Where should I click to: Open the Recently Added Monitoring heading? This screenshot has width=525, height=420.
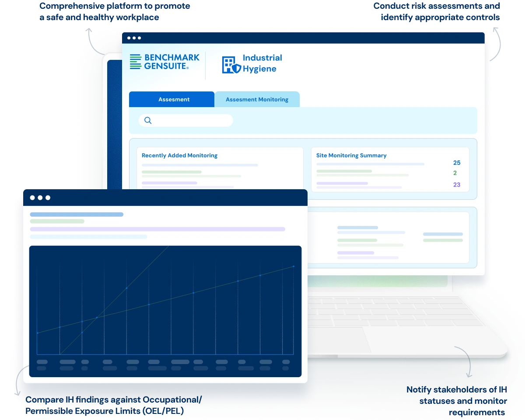[x=179, y=156]
